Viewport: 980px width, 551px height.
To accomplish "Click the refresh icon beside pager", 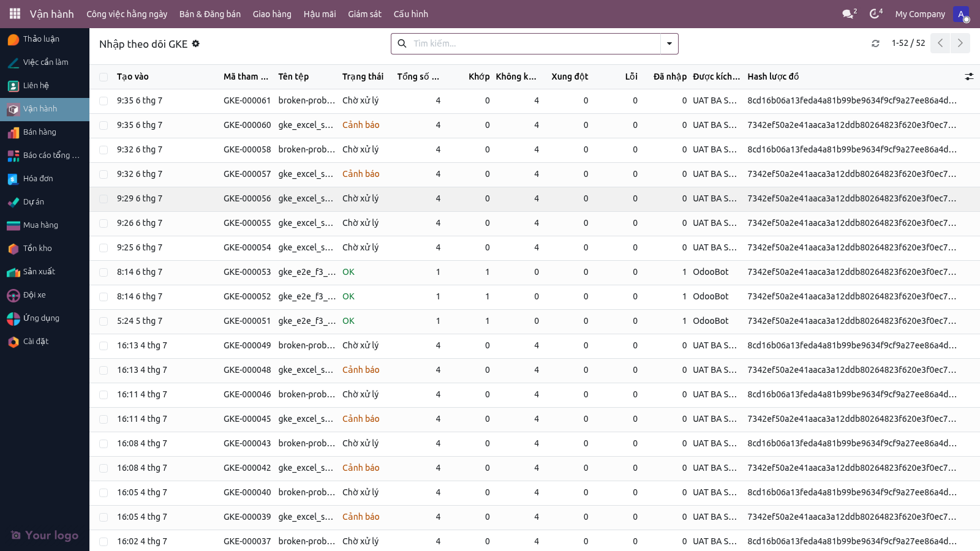I will tap(875, 43).
